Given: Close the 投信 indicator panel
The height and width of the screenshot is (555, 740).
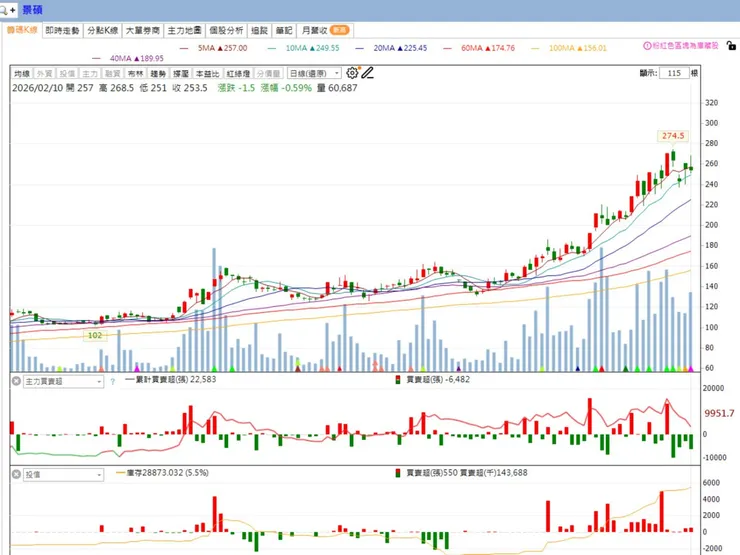Looking at the screenshot, I should pos(16,474).
